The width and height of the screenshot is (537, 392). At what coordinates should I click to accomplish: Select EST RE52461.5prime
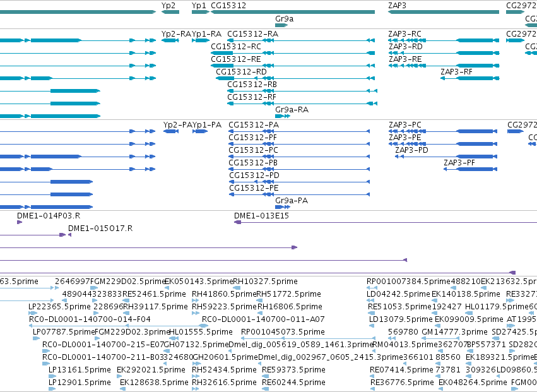tap(126, 301)
